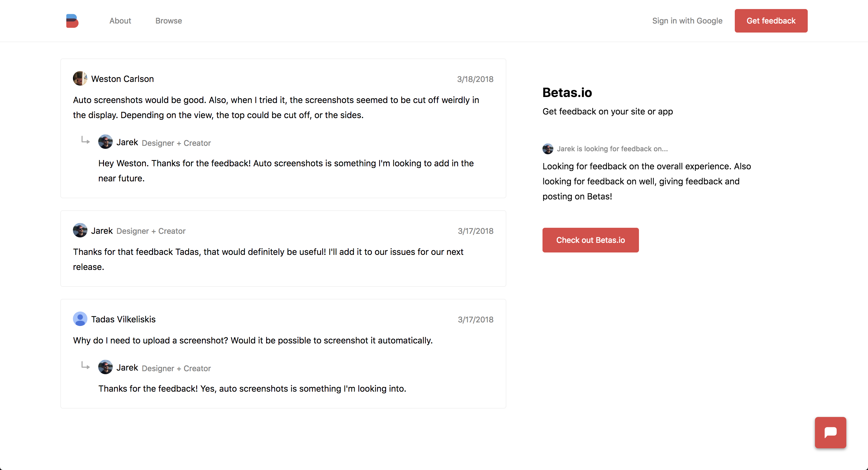Image resolution: width=868 pixels, height=470 pixels.
Task: Click the date on Tadas's comment
Action: 475,319
